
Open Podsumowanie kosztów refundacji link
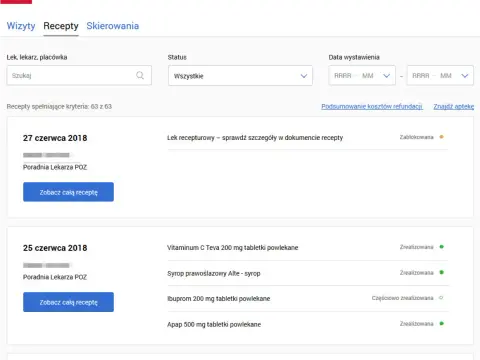(372, 106)
